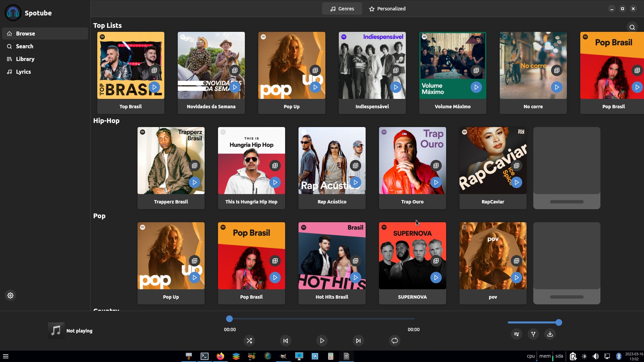Screen dimensions: 644x362
Task: Play Novidades da Semana playlist
Action: point(235,87)
